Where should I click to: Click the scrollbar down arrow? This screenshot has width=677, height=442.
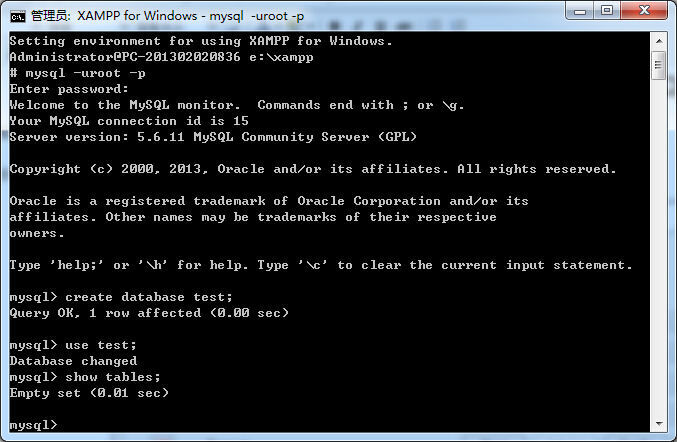pos(659,424)
